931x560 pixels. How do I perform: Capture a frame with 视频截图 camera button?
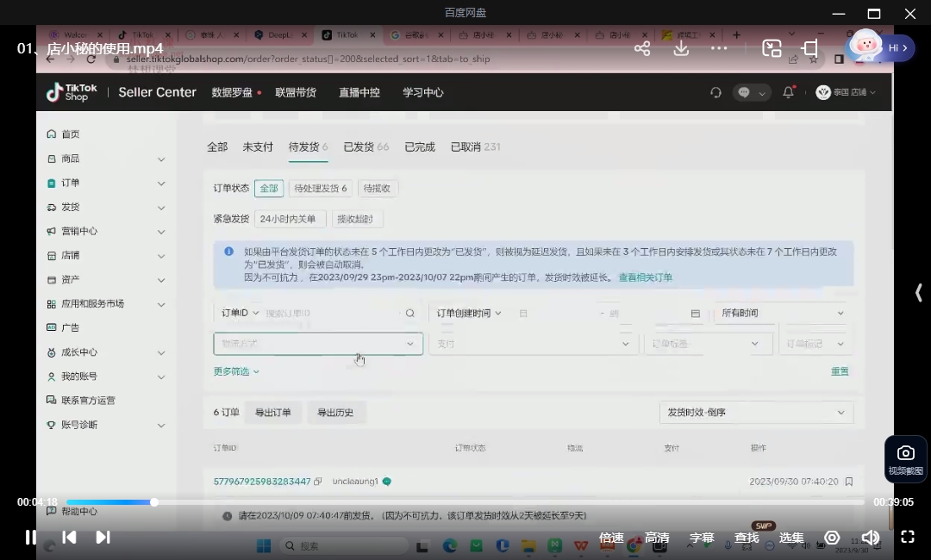[905, 459]
